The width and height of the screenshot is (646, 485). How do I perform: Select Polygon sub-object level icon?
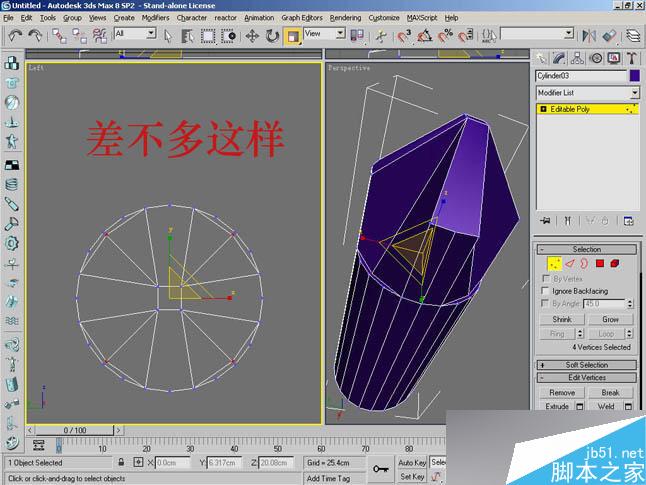coord(600,263)
